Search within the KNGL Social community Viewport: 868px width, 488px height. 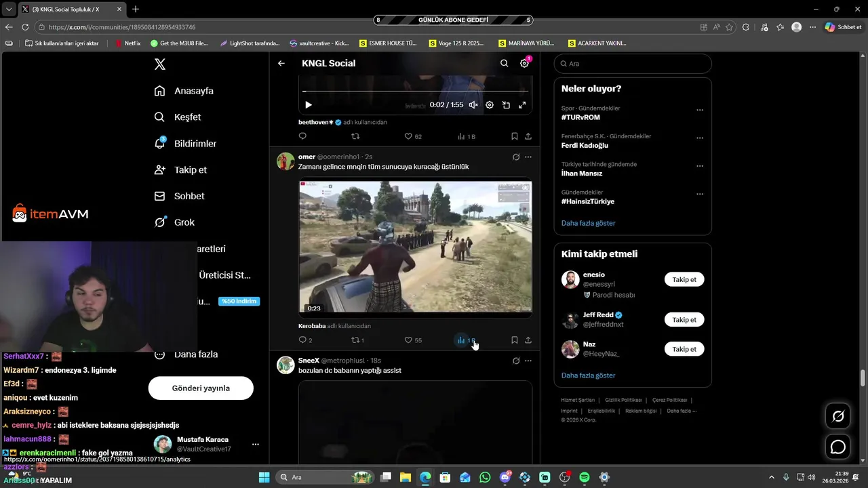click(504, 63)
